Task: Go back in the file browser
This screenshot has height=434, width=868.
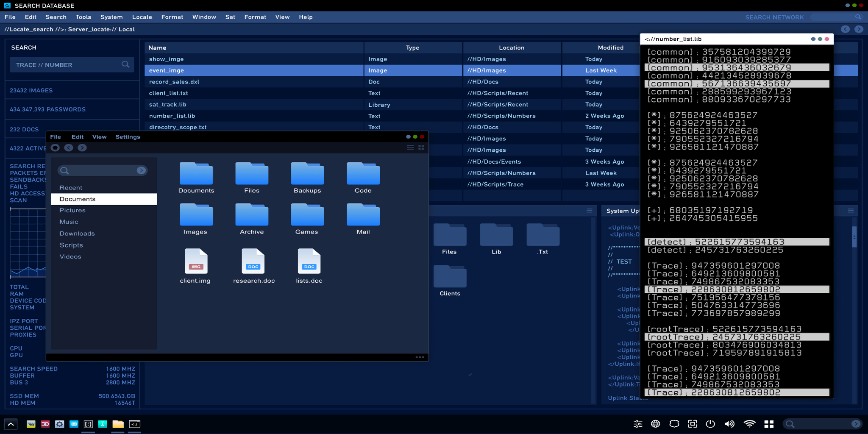Action: click(x=69, y=147)
